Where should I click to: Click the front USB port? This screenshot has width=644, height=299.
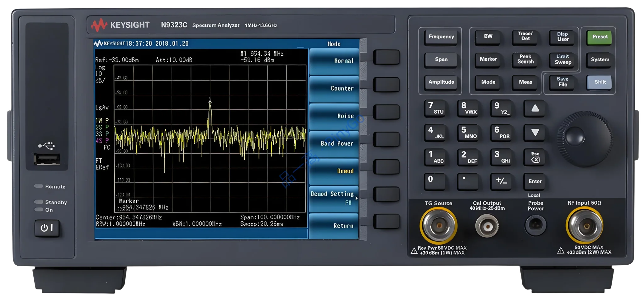coord(47,159)
